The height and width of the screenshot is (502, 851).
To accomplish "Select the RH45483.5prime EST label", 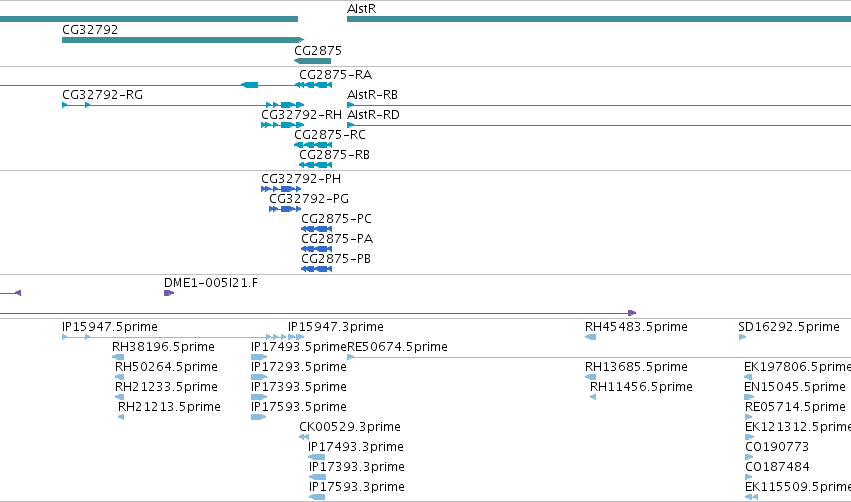I will (x=636, y=327).
